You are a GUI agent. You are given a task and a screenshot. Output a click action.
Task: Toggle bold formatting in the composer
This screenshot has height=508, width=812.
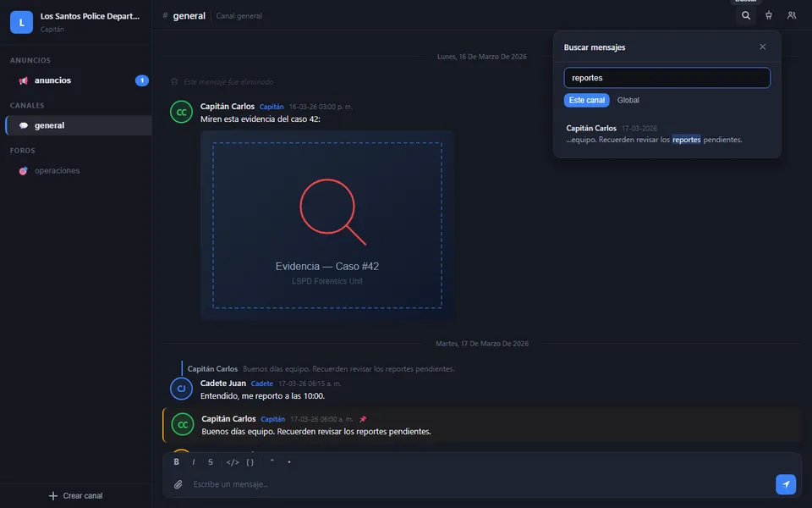pos(177,462)
